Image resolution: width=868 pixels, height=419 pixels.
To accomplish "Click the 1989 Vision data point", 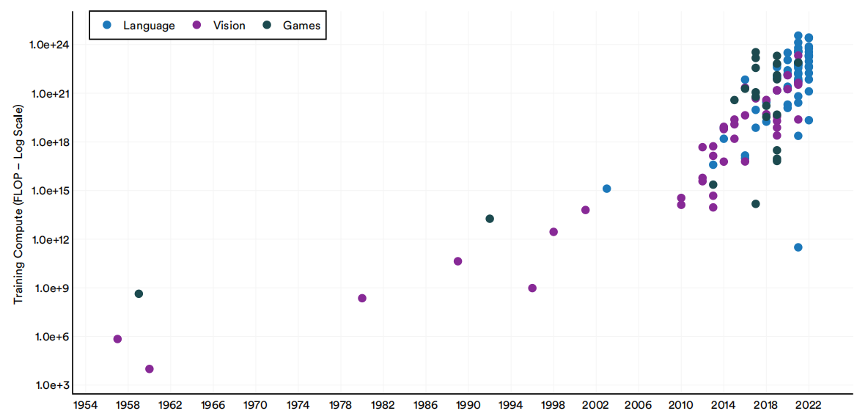I will click(x=458, y=261).
